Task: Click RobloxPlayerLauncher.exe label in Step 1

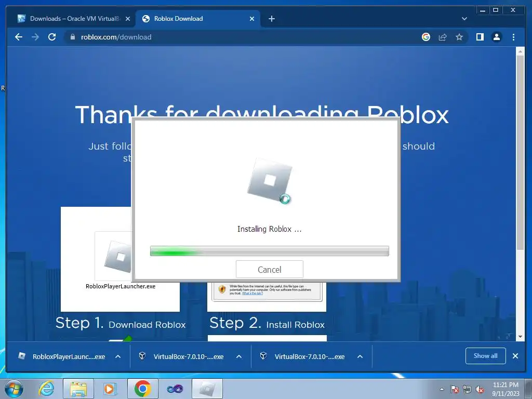Action: [x=121, y=286]
